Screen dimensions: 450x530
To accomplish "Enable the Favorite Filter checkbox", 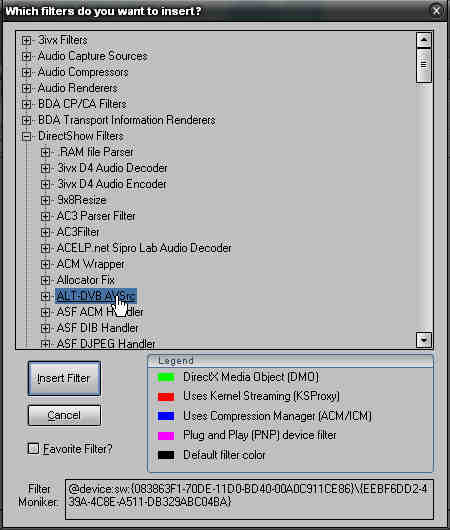I will point(33,449).
